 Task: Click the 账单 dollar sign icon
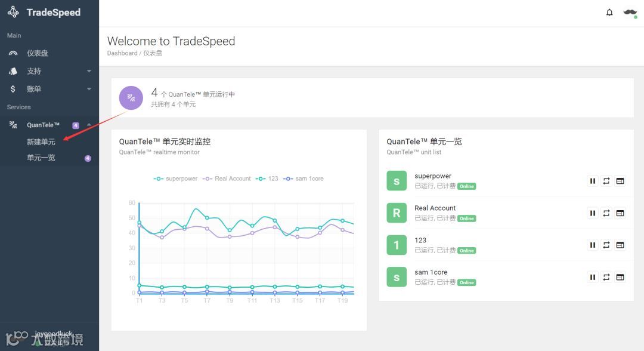coord(13,89)
